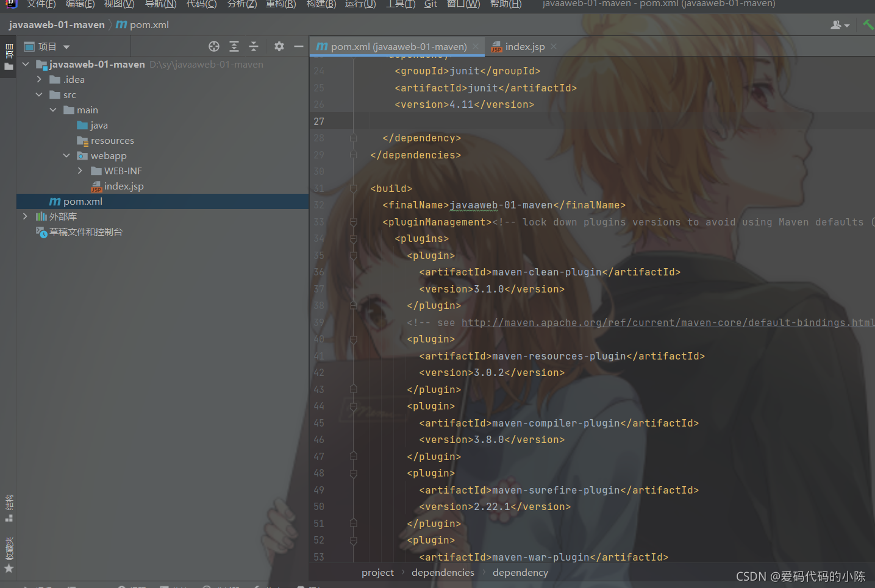Open the Project tool window sidebar button
Image resolution: width=875 pixels, height=588 pixels.
coord(9,57)
